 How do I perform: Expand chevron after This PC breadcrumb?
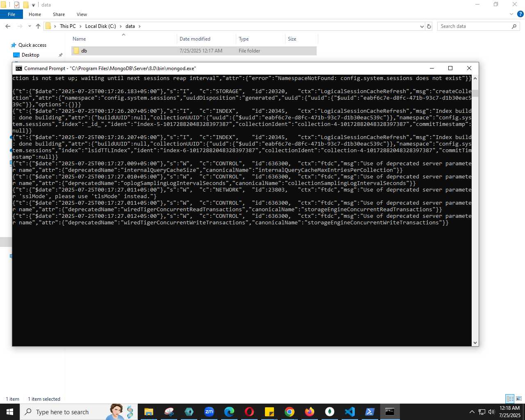[80, 26]
